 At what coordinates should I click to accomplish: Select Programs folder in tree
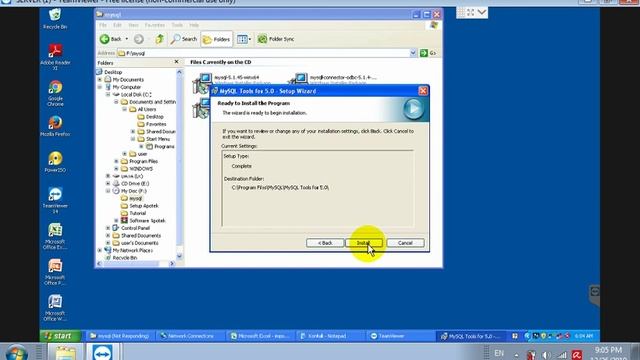[164, 146]
